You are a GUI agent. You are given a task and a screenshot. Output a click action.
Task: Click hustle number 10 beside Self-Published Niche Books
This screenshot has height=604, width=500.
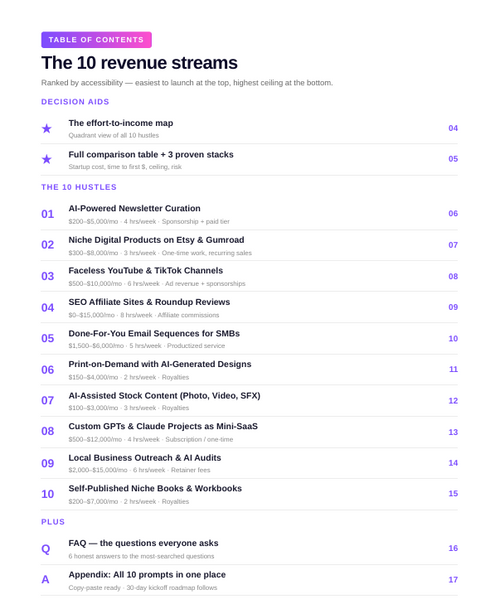pos(47,494)
